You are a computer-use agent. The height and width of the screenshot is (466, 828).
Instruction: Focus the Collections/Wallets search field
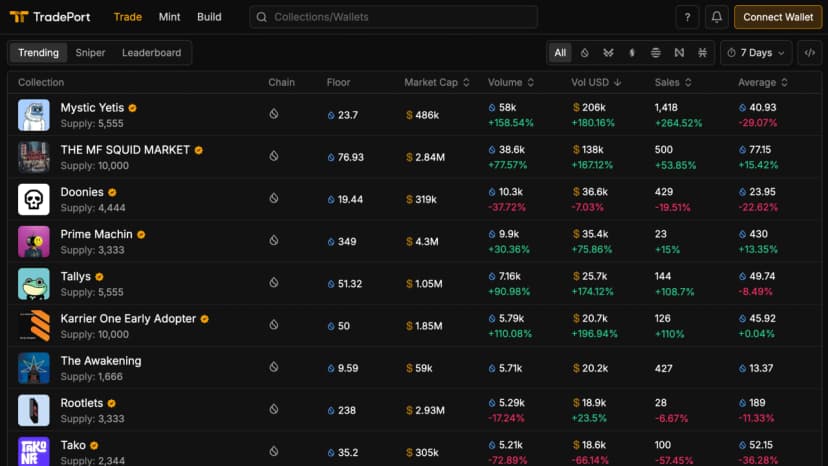pos(394,17)
